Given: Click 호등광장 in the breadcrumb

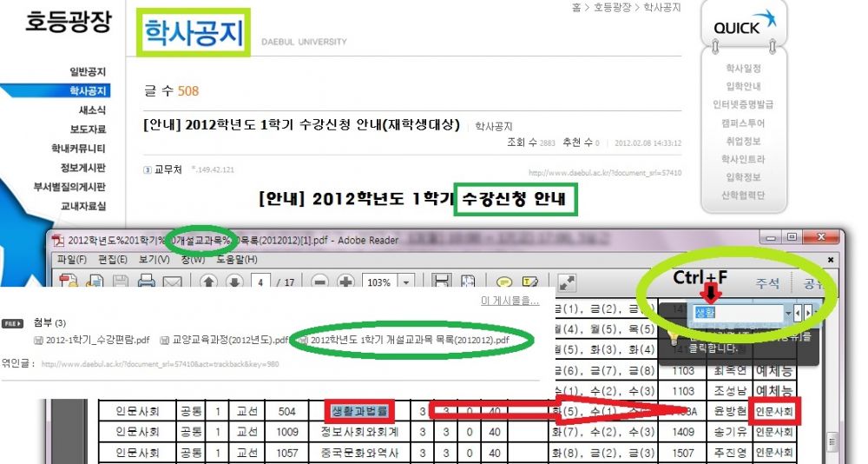Looking at the screenshot, I should (612, 8).
